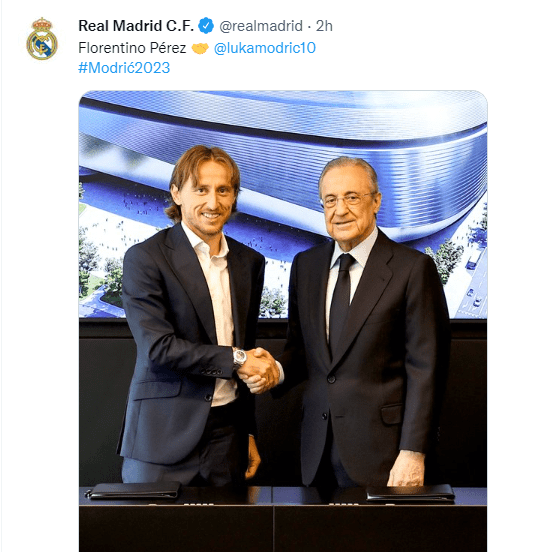Open the 2h tweet timestamp
This screenshot has height=552, width=544.
pyautogui.click(x=324, y=26)
